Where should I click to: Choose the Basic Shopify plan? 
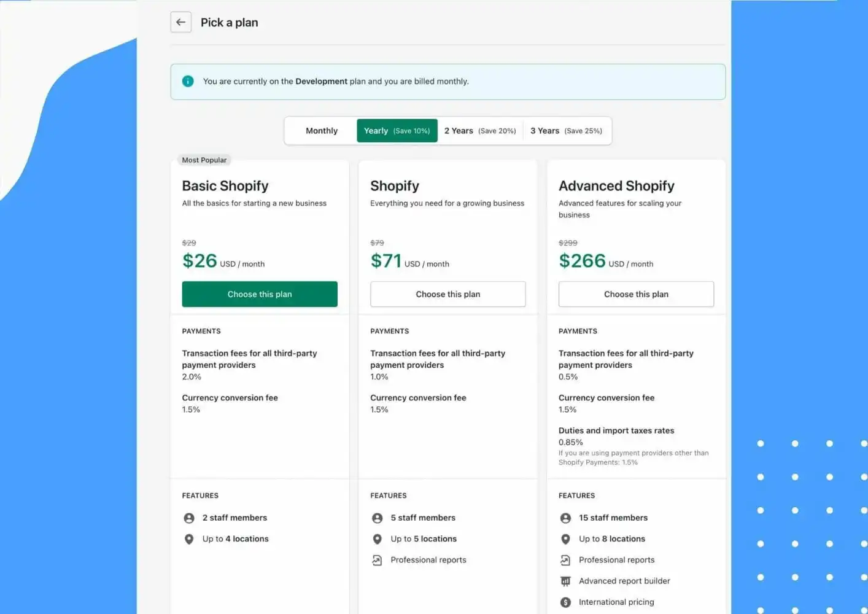coord(260,294)
